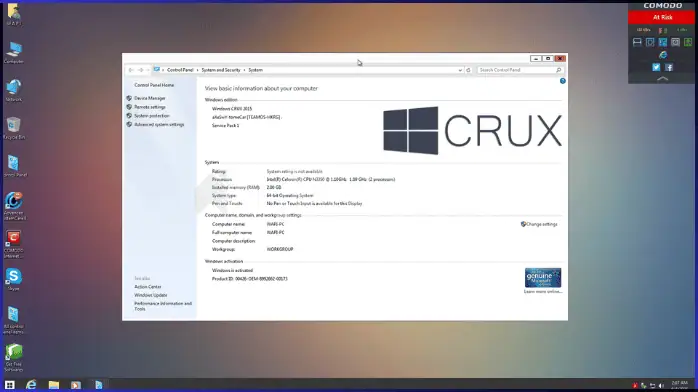698x392 pixels.
Task: Select System and Security in breadcrumb
Action: coord(221,70)
